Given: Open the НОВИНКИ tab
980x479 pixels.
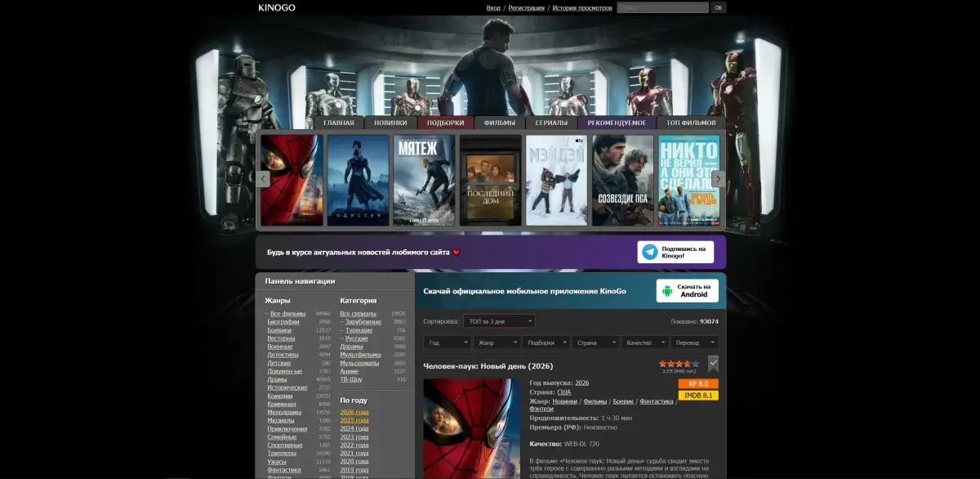Looking at the screenshot, I should pos(390,123).
